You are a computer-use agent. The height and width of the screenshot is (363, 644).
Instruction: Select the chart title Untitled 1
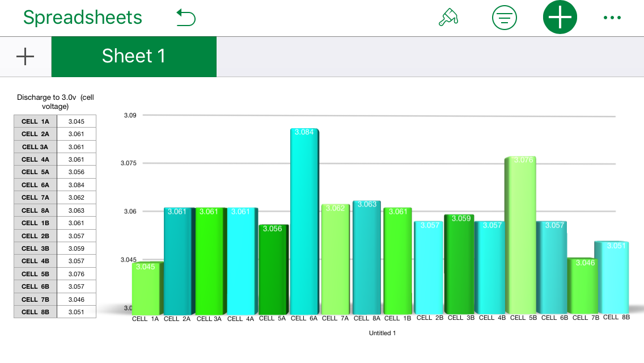click(382, 333)
